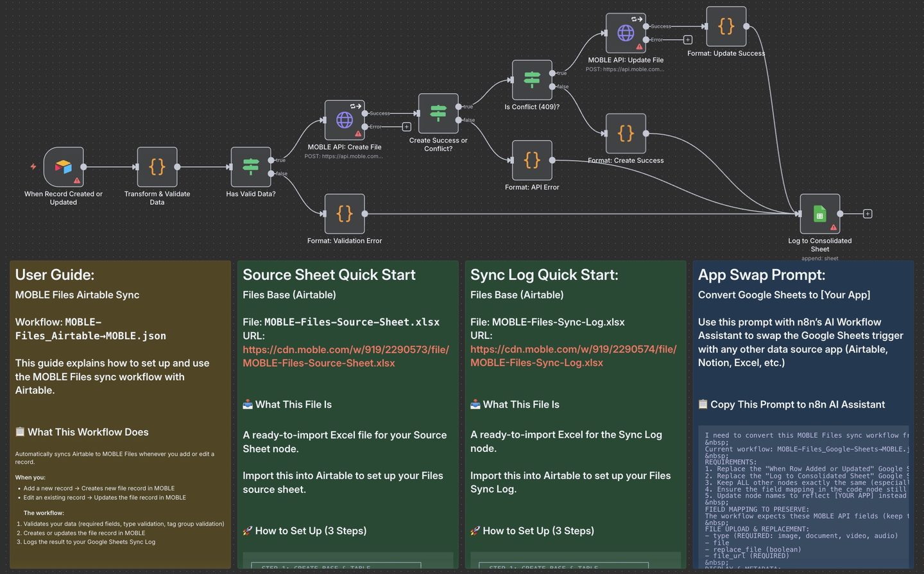This screenshot has width=924, height=574.
Task: Select the Has Valid Data? node
Action: [x=250, y=167]
